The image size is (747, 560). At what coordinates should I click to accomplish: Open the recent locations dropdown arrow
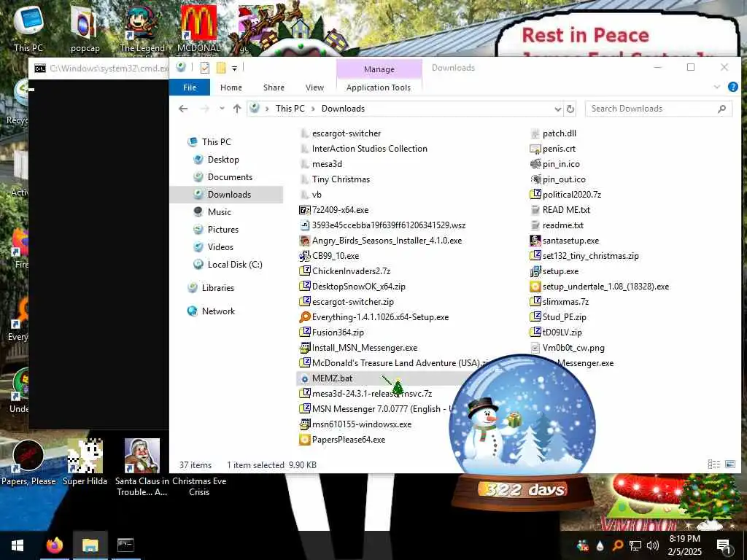[x=222, y=109]
